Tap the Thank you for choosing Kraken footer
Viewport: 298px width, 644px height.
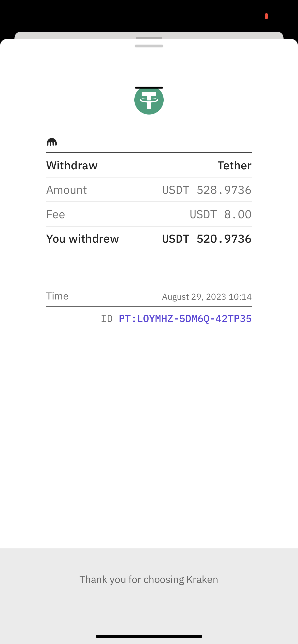pos(149,579)
